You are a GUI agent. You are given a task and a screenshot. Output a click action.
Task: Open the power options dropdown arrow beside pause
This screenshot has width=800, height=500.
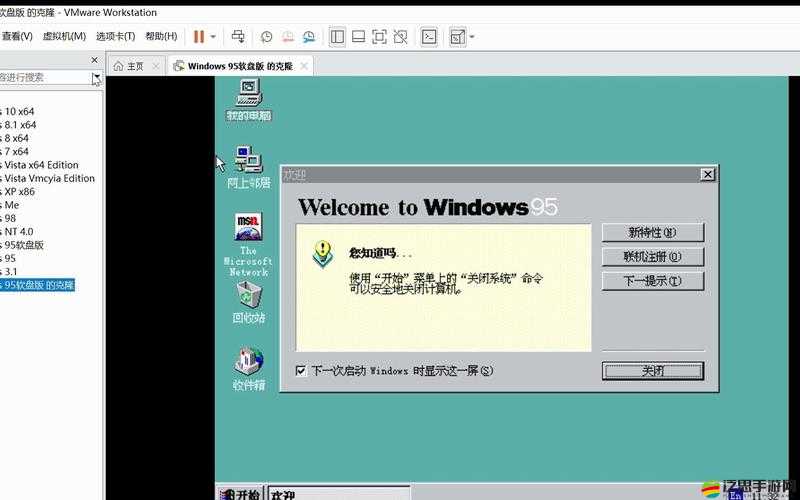(213, 37)
